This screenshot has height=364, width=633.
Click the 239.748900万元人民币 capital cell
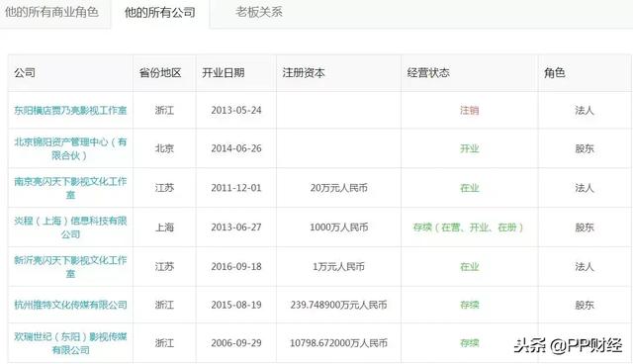point(338,305)
